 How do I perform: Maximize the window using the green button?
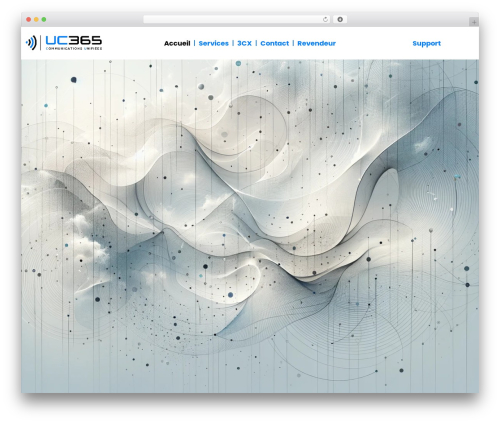44,20
